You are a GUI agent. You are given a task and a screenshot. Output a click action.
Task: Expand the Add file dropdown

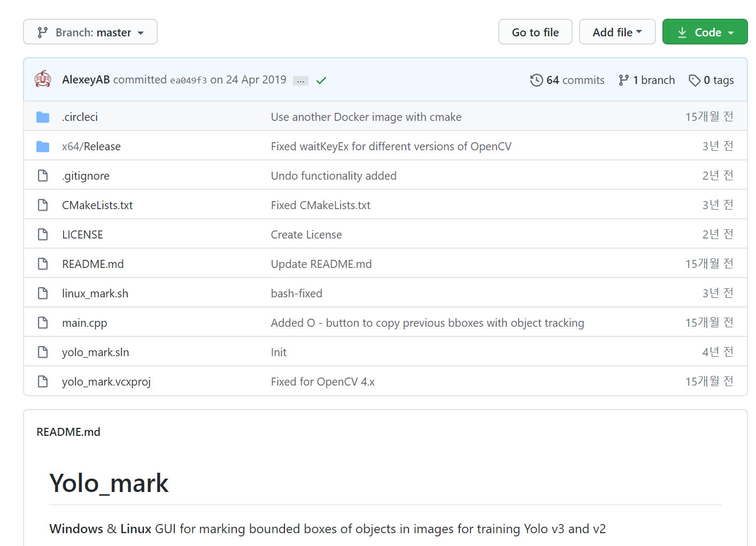618,32
